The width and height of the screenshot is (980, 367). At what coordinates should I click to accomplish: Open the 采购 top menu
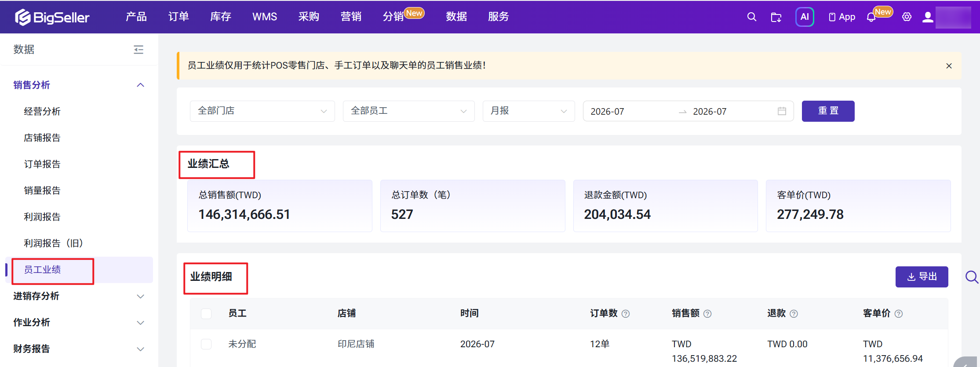309,17
